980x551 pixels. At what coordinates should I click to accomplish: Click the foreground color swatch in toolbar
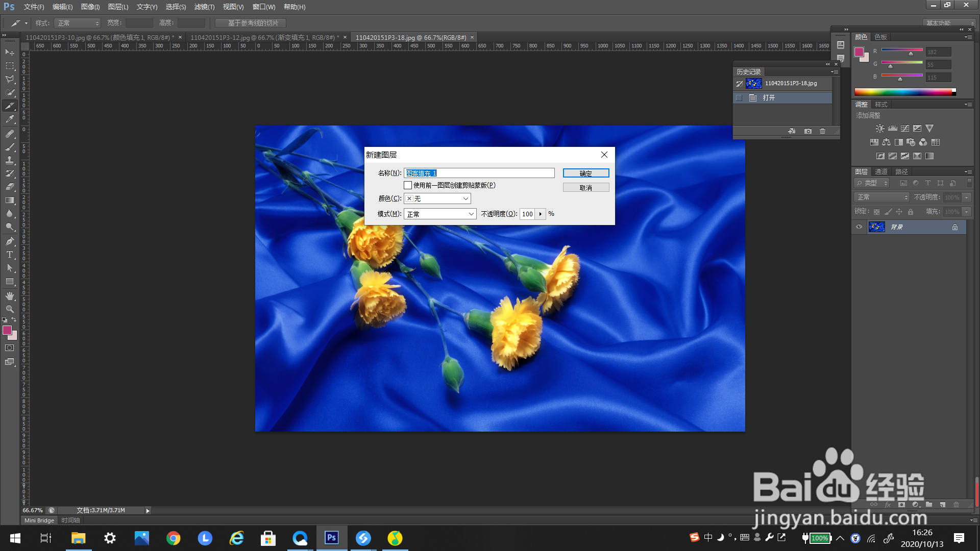click(7, 330)
